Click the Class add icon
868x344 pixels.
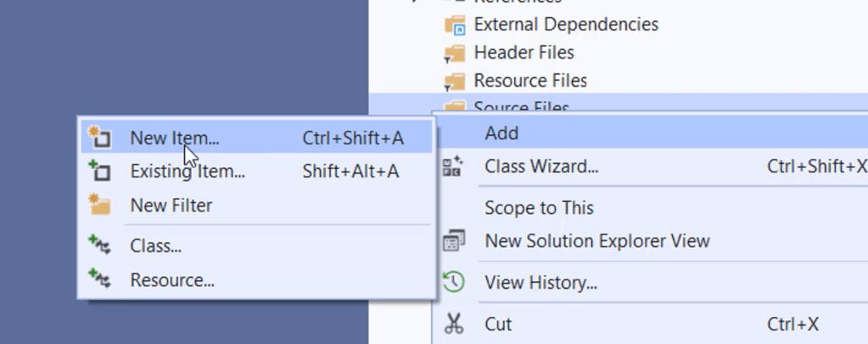[99, 245]
